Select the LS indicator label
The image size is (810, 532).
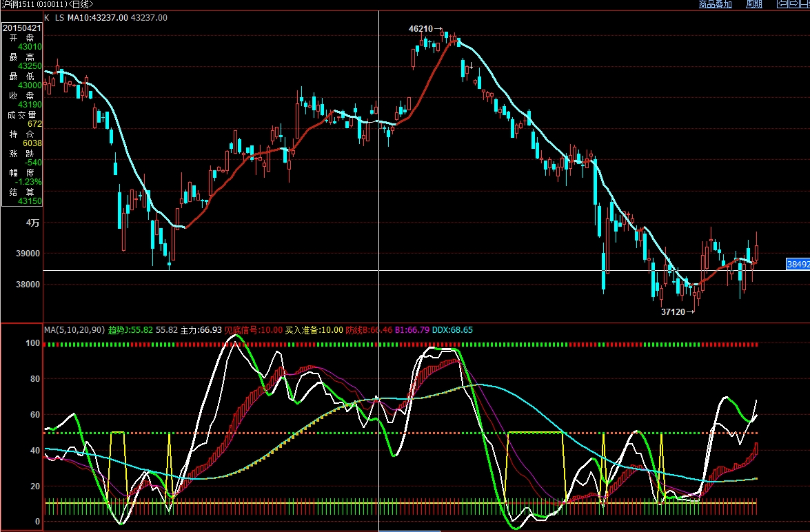[59, 17]
